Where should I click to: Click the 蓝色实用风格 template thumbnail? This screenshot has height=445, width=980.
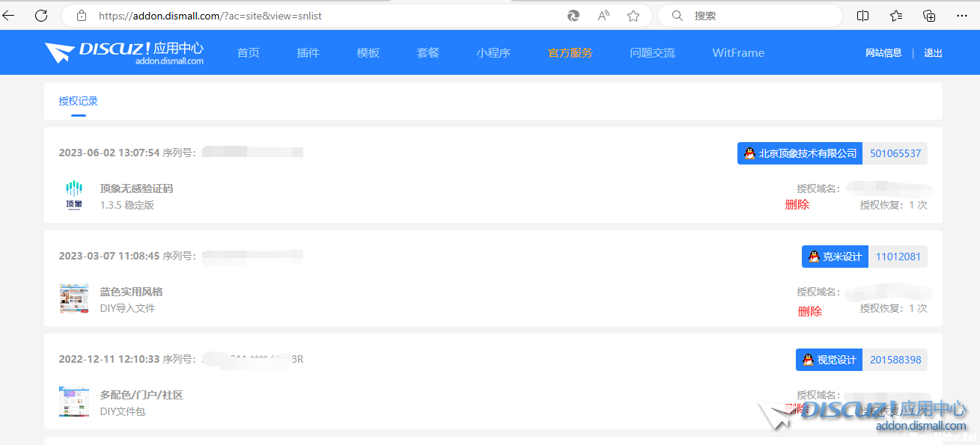pyautogui.click(x=74, y=299)
